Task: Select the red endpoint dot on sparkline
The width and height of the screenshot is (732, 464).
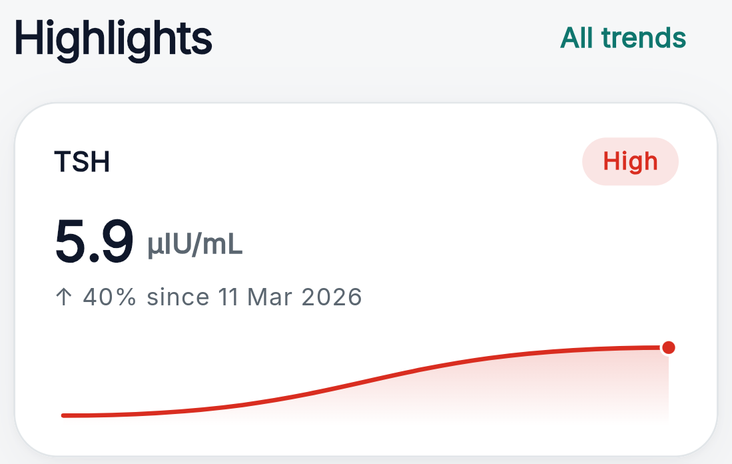Action: (x=669, y=347)
